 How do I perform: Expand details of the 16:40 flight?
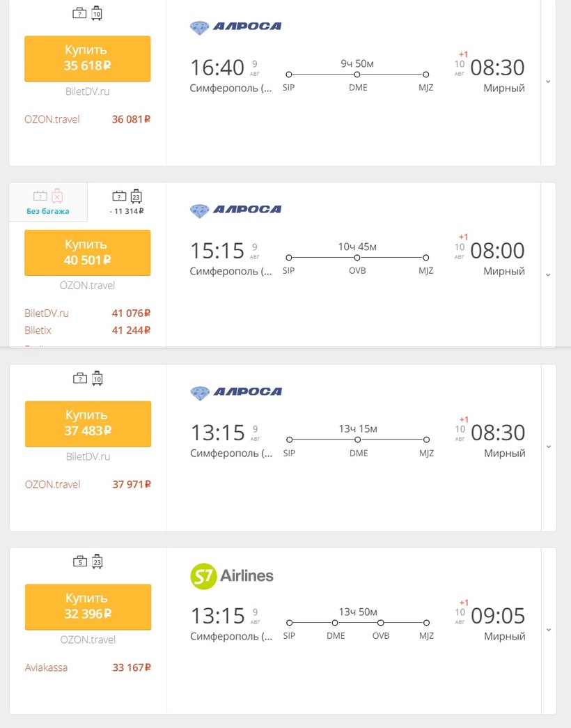point(548,82)
